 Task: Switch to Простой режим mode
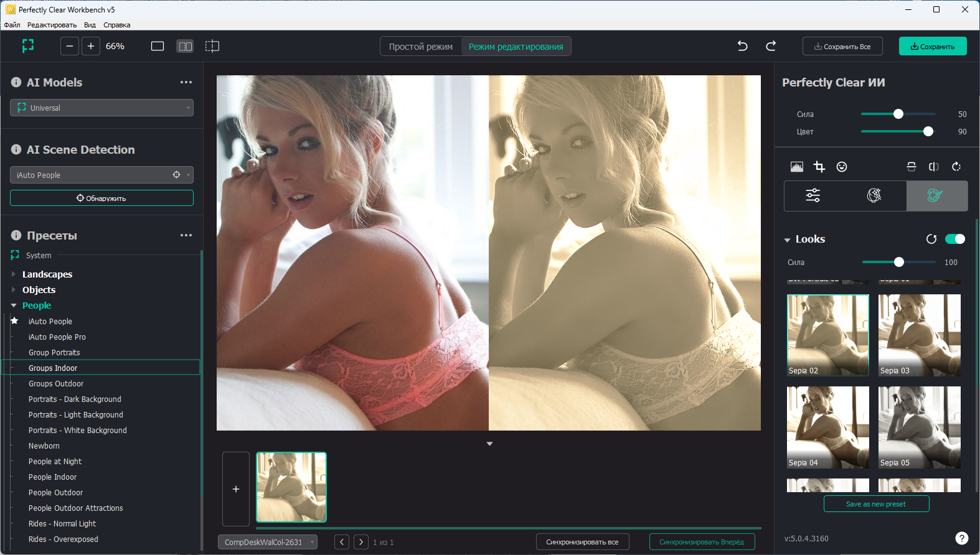(x=421, y=47)
